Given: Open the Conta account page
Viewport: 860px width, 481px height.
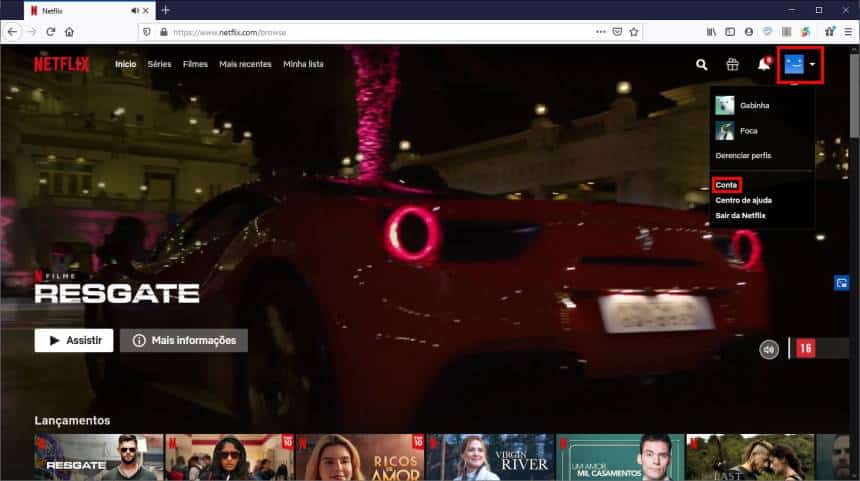Looking at the screenshot, I should tap(726, 185).
